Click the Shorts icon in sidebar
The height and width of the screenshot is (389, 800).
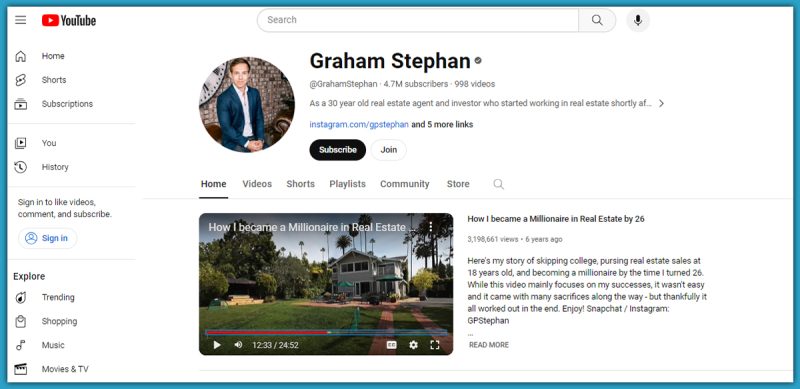pyautogui.click(x=20, y=80)
